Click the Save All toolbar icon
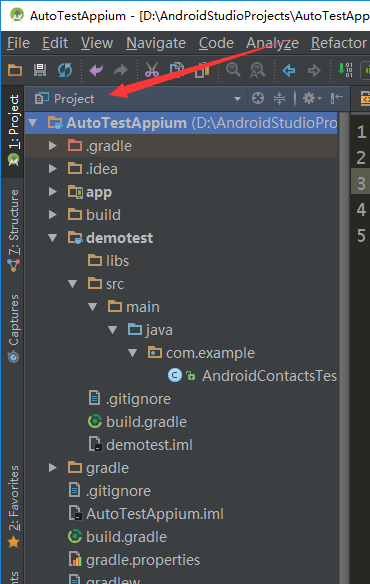 (x=40, y=70)
